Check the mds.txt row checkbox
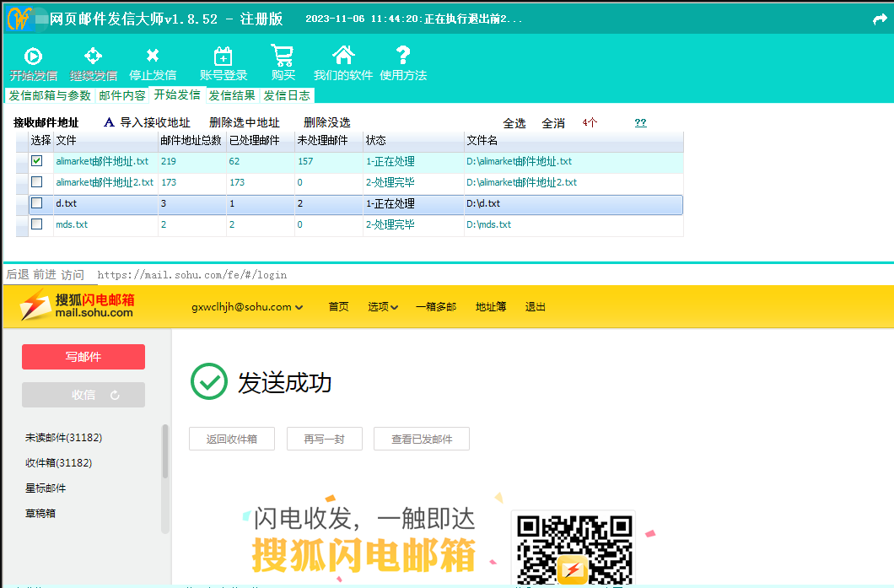Screen dimensions: 894x588 pos(37,224)
